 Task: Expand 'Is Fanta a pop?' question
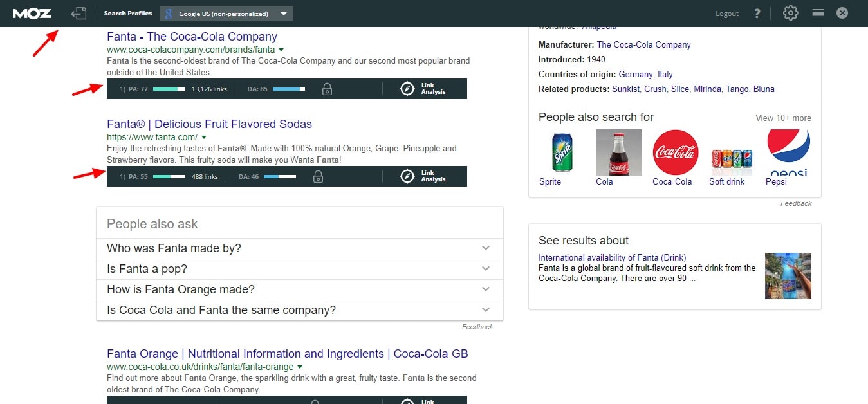(x=300, y=269)
